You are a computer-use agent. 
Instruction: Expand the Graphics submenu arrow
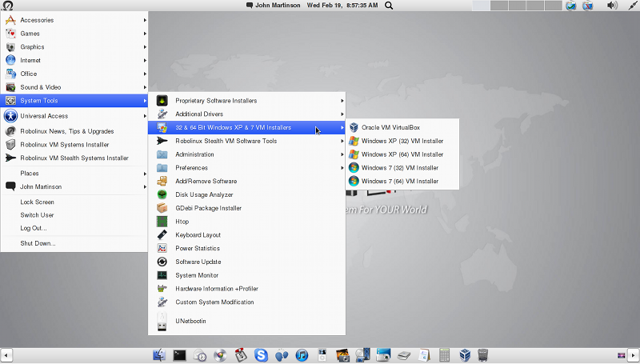click(x=145, y=47)
